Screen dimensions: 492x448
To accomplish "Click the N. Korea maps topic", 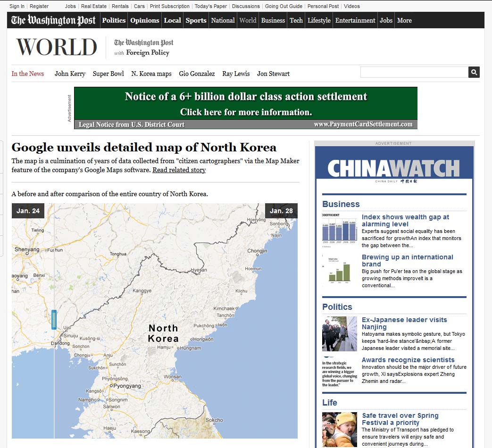I will tap(151, 74).
